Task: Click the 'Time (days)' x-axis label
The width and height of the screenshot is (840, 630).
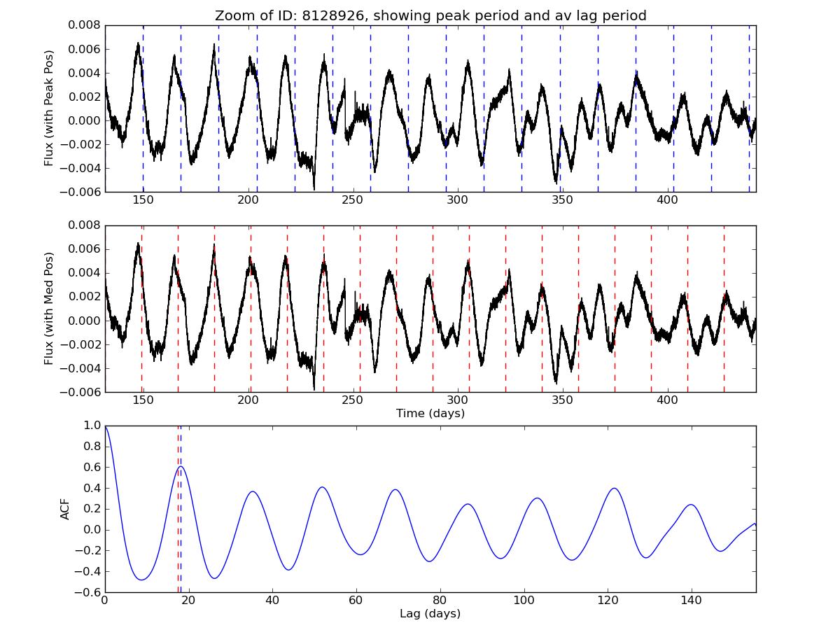Action: [430, 413]
